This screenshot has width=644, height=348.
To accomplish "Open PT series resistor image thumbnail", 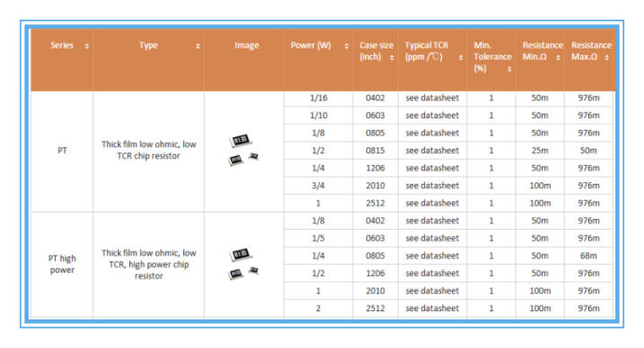I will [x=243, y=150].
